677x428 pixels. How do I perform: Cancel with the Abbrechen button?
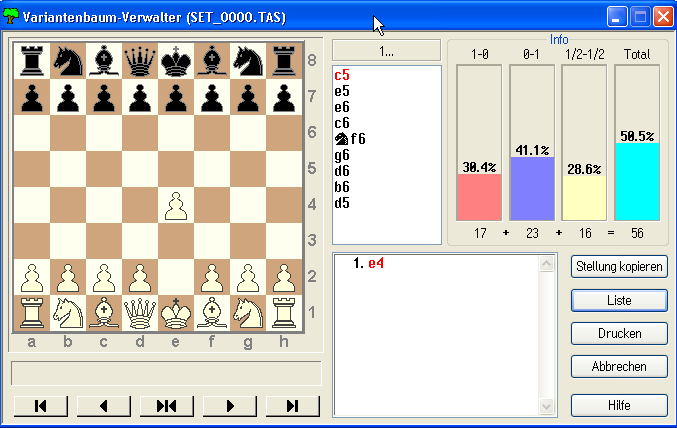(x=619, y=366)
